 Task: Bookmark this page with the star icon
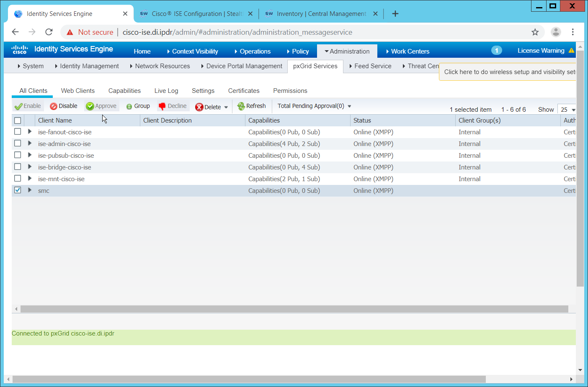535,32
